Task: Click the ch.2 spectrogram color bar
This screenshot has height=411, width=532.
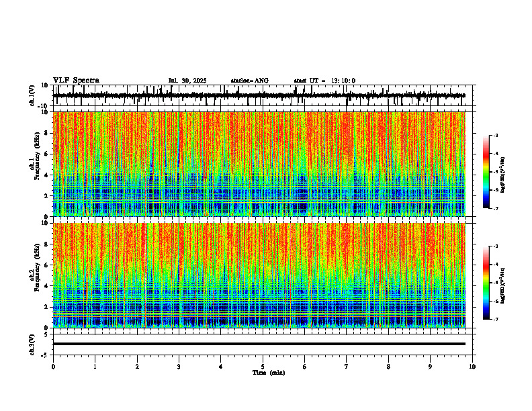Action: (486, 283)
